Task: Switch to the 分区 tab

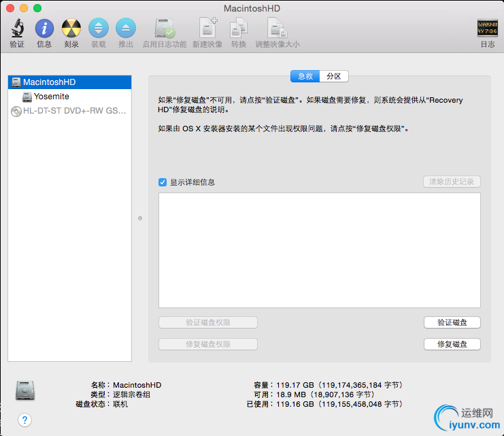Action: coord(334,76)
